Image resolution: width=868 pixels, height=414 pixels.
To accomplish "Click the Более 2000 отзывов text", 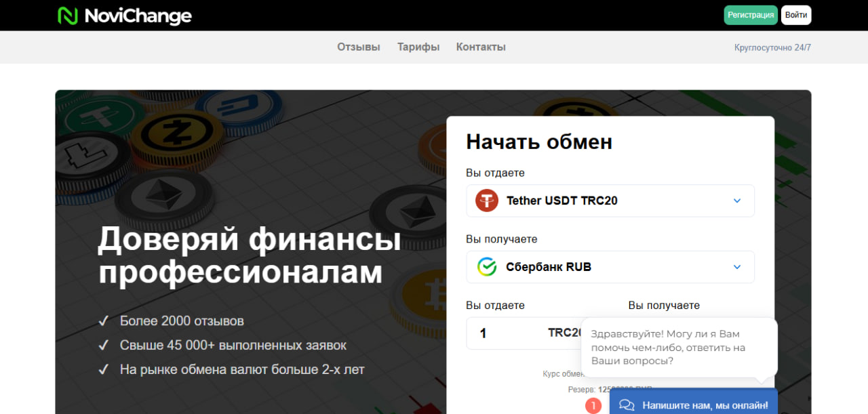I will coord(182,321).
